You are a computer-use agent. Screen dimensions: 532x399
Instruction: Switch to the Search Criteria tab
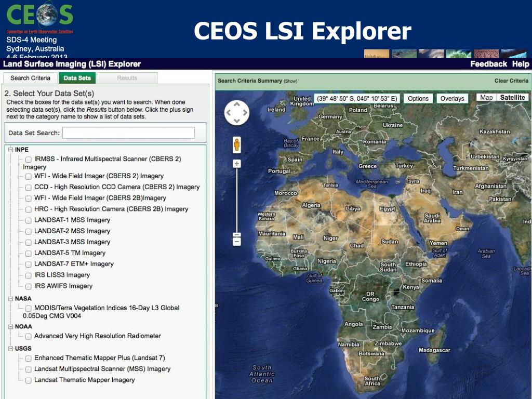click(30, 78)
